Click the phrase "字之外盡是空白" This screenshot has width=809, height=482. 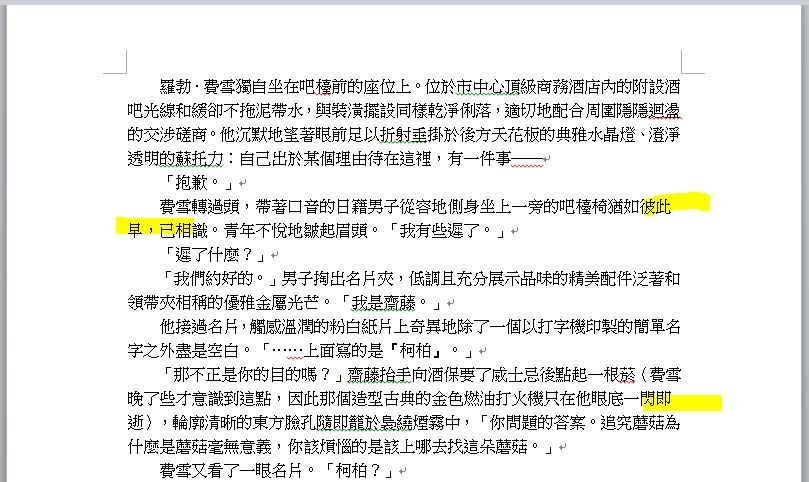183,350
